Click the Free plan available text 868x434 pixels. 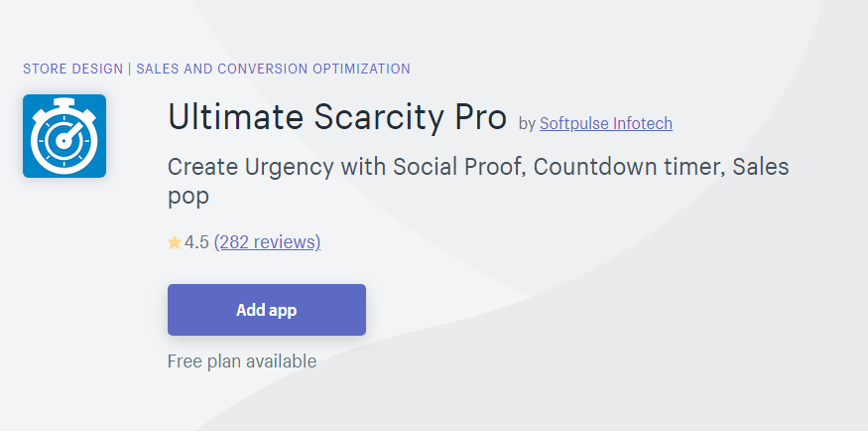[242, 362]
